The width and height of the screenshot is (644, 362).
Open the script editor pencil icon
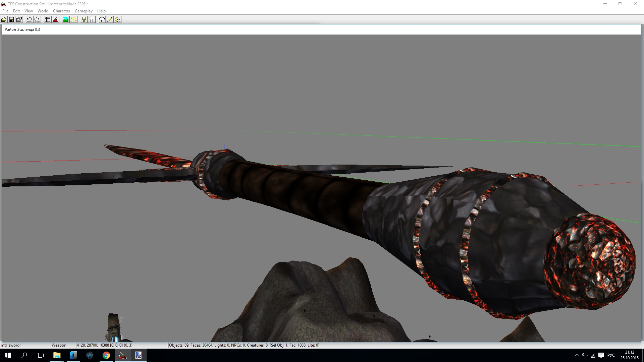point(110,19)
